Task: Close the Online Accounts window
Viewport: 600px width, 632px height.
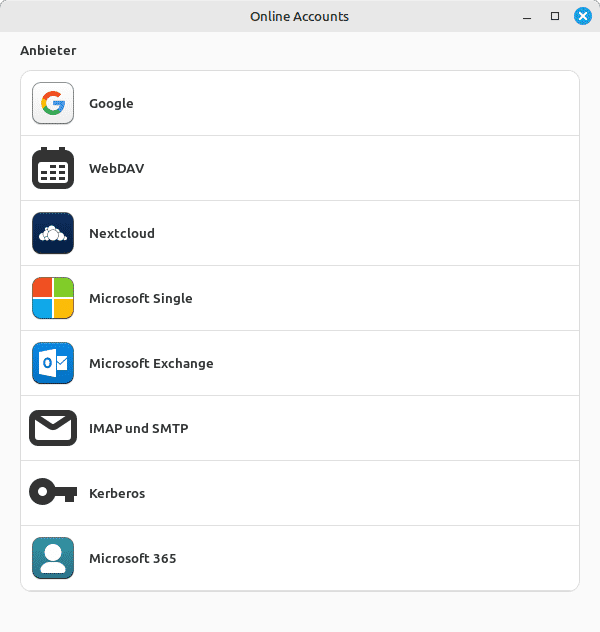Action: click(583, 16)
